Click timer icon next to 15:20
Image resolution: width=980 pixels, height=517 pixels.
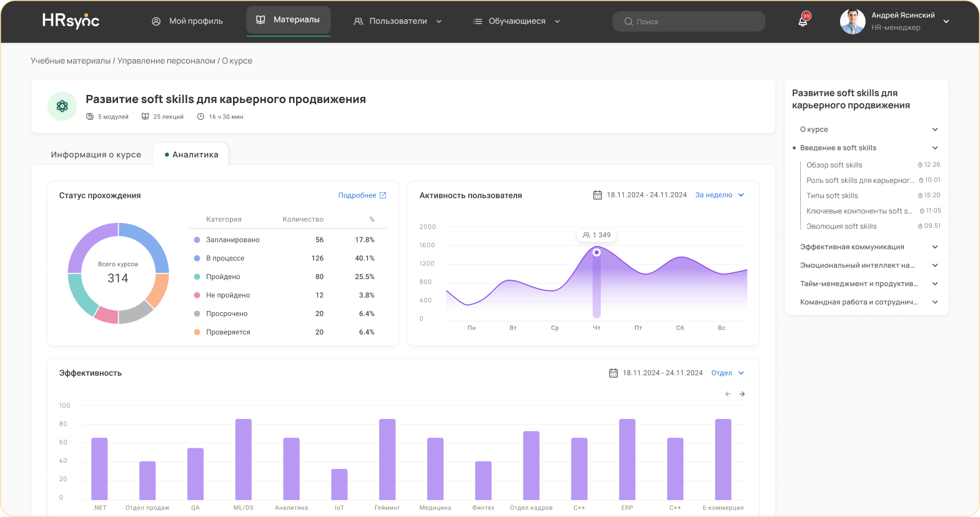click(920, 195)
